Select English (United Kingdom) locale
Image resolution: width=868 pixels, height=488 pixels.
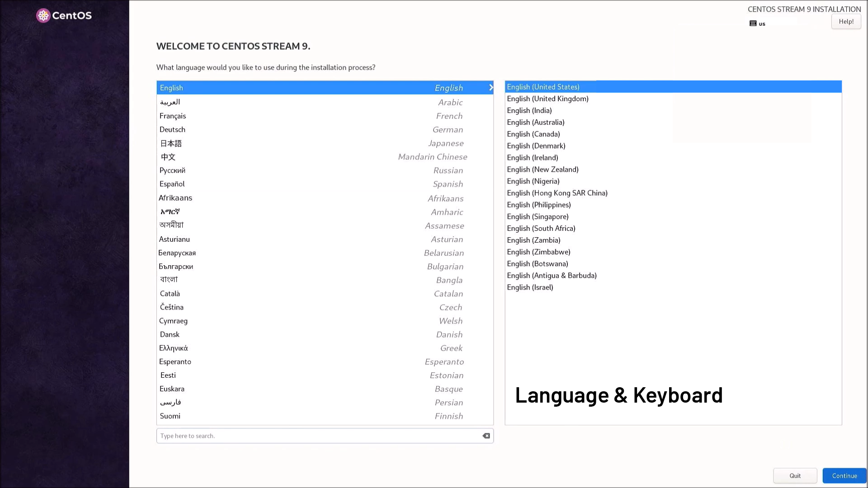[x=547, y=99]
